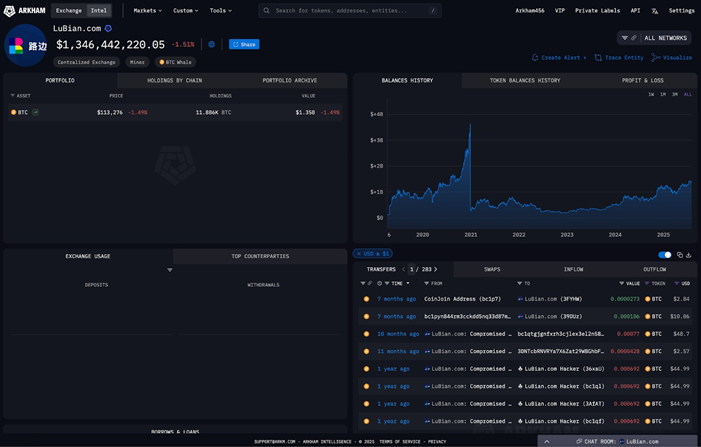Toggle the switch above transfers table
This screenshot has height=447, width=701.
coord(665,255)
